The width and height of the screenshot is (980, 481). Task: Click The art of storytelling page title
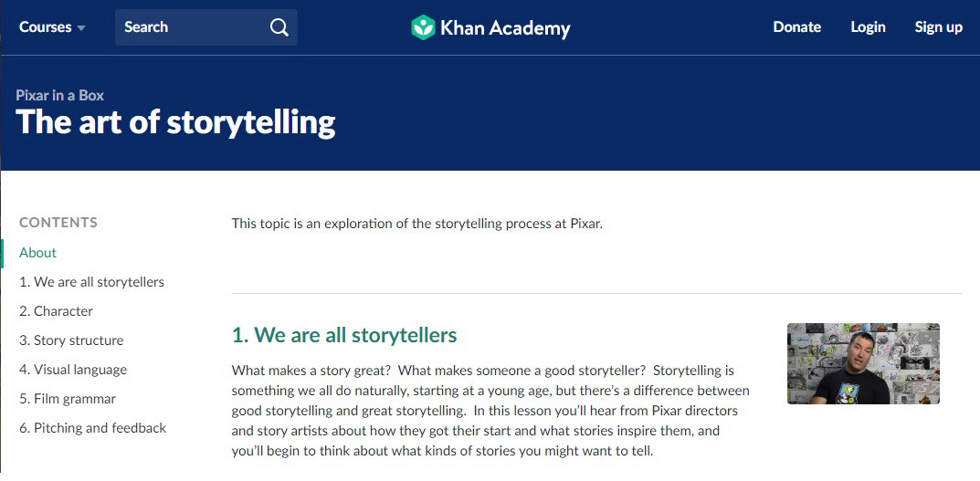(175, 122)
